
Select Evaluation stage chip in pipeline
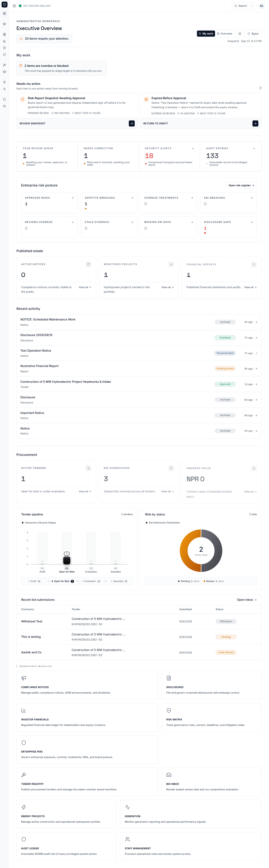[x=91, y=581]
